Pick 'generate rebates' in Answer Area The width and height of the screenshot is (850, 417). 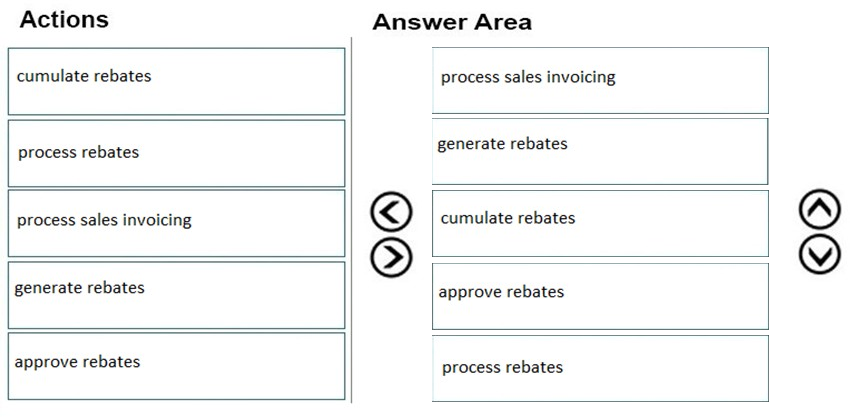pyautogui.click(x=600, y=151)
